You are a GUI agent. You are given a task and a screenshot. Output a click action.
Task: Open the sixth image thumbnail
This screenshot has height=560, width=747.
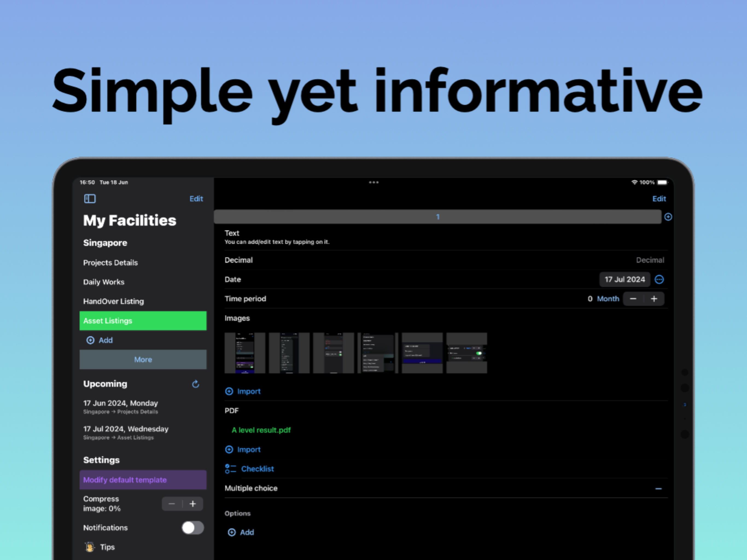click(x=467, y=353)
